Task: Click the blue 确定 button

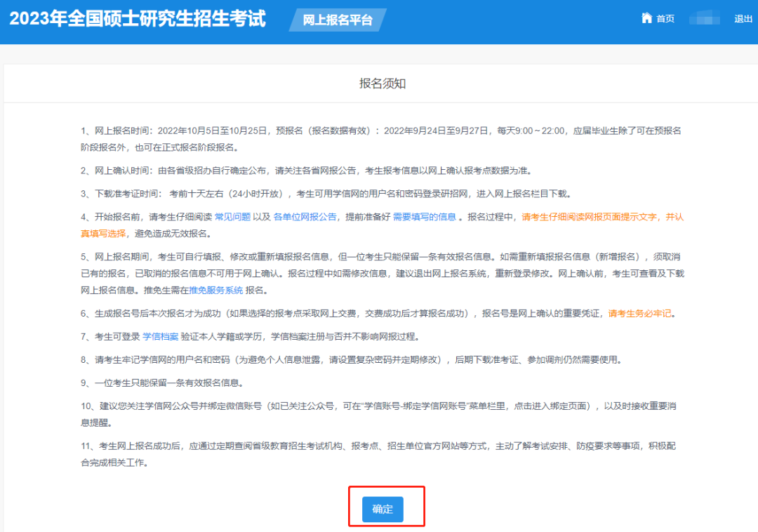Action: click(x=383, y=509)
